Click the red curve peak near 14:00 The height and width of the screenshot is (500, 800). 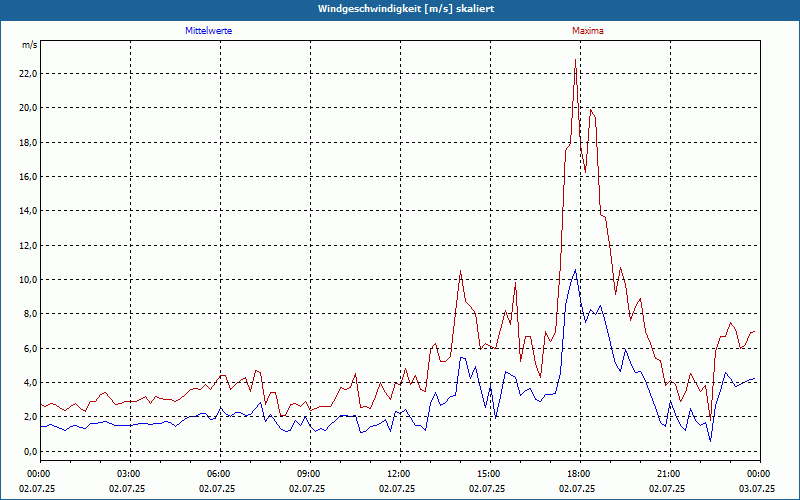pos(460,271)
